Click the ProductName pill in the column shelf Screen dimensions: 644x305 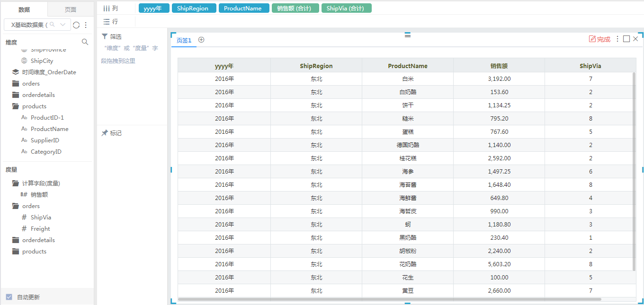coord(244,9)
